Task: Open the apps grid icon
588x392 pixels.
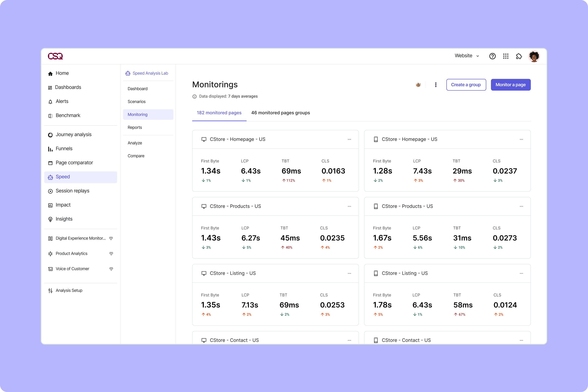Action: (x=505, y=56)
